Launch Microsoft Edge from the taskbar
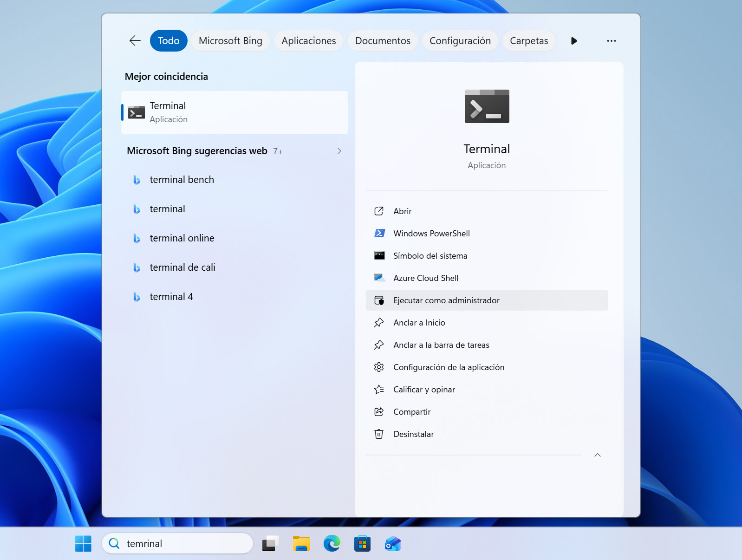 [332, 544]
